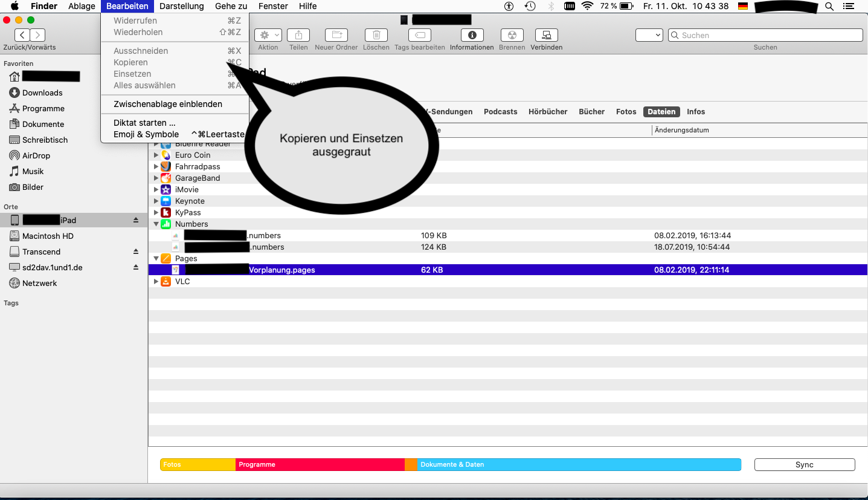The height and width of the screenshot is (500, 868).
Task: Click the Verbinden server connect icon
Action: (547, 35)
